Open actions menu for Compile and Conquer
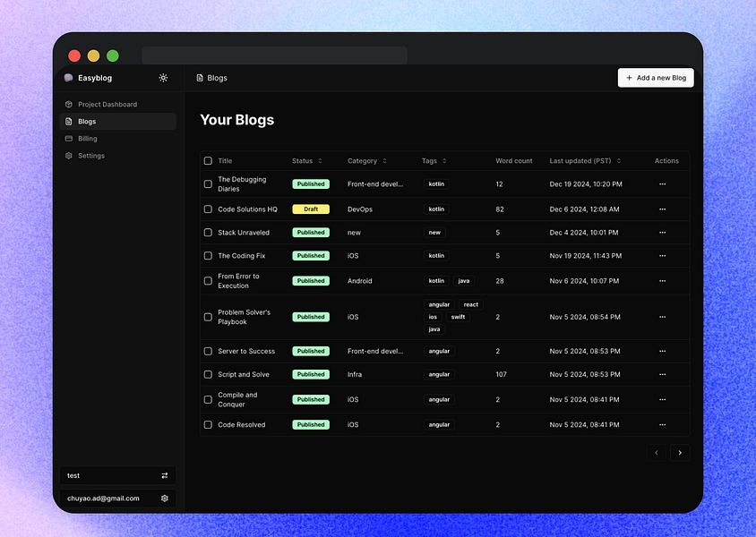 pos(663,399)
